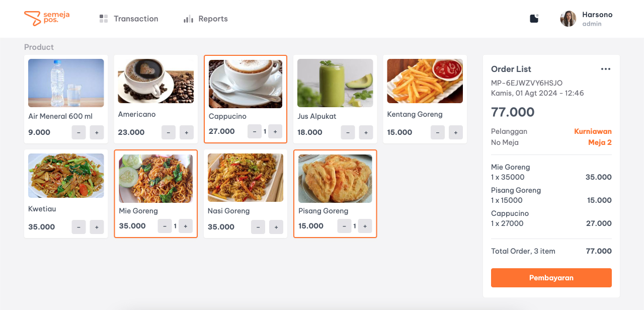Increase Mie Goreng quantity
The image size is (644, 310).
coord(185,226)
